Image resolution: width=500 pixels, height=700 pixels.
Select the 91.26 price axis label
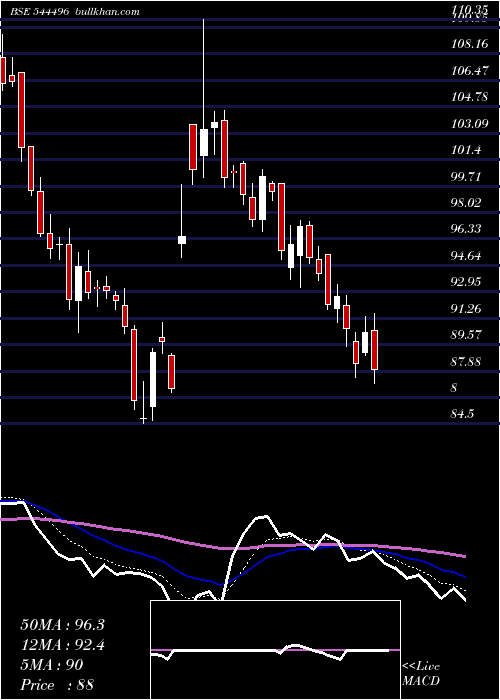click(466, 308)
